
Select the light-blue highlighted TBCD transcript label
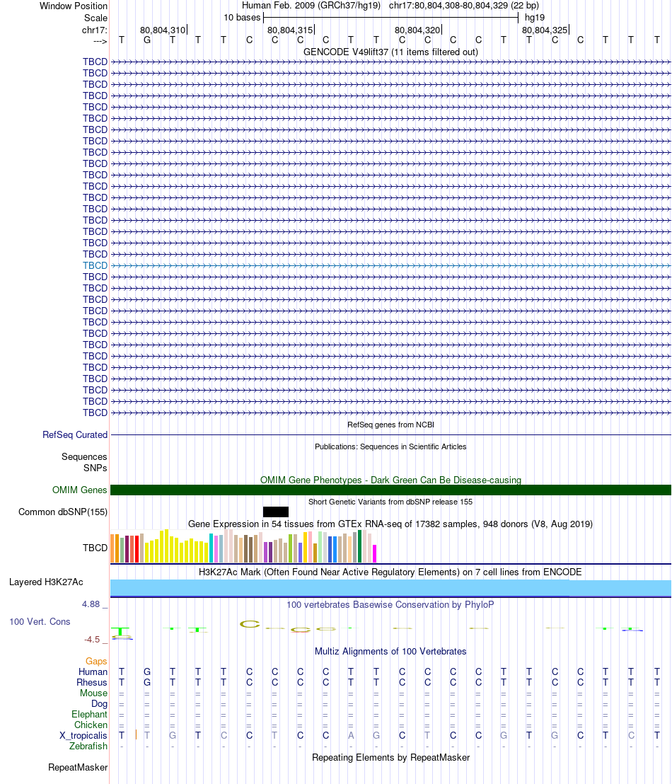click(95, 265)
